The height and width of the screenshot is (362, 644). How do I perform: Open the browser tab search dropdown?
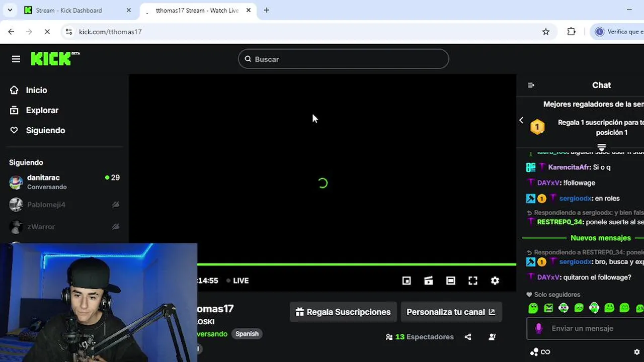point(10,10)
